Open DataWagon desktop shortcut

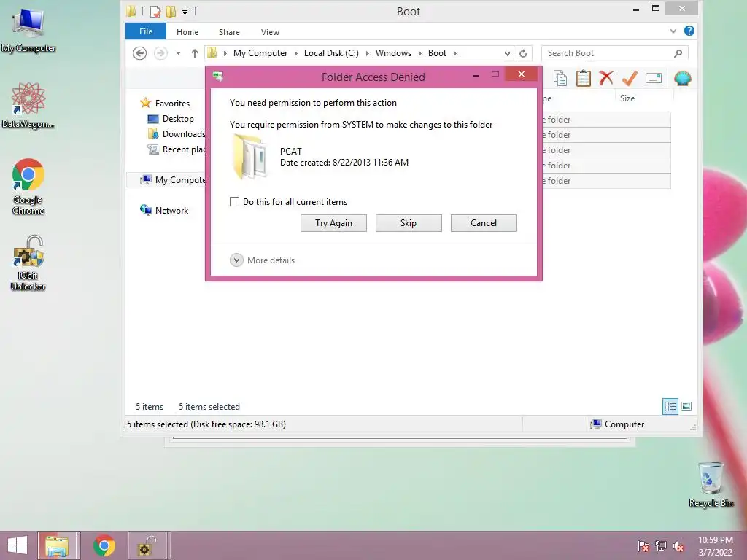click(x=28, y=106)
